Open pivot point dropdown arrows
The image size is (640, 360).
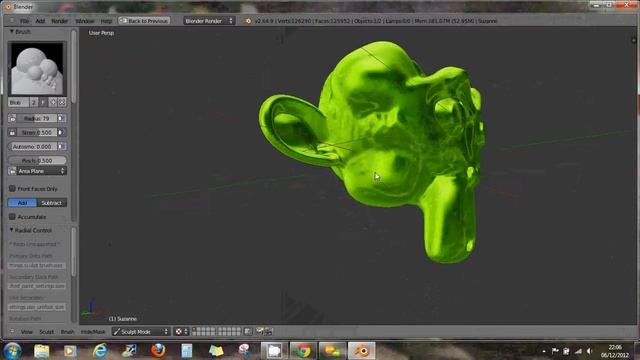pos(186,331)
